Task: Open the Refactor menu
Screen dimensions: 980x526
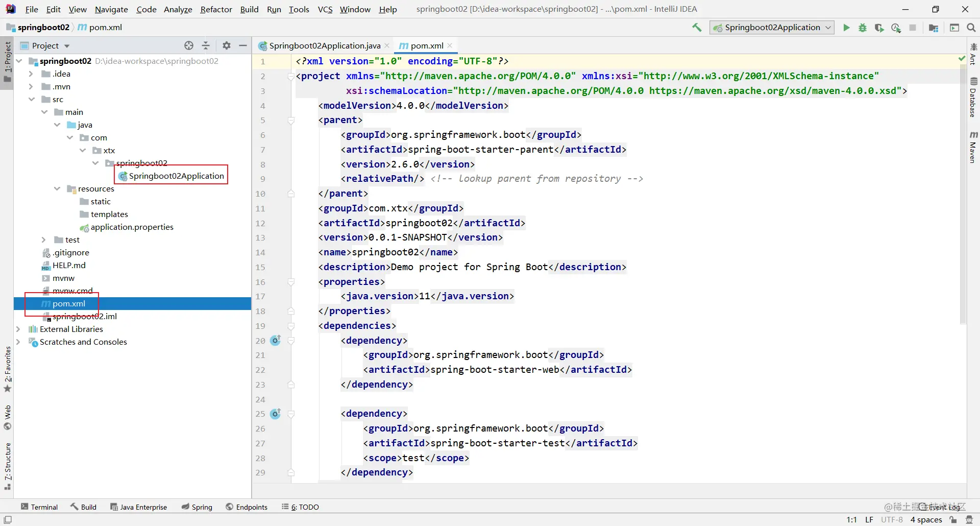Action: pos(216,9)
